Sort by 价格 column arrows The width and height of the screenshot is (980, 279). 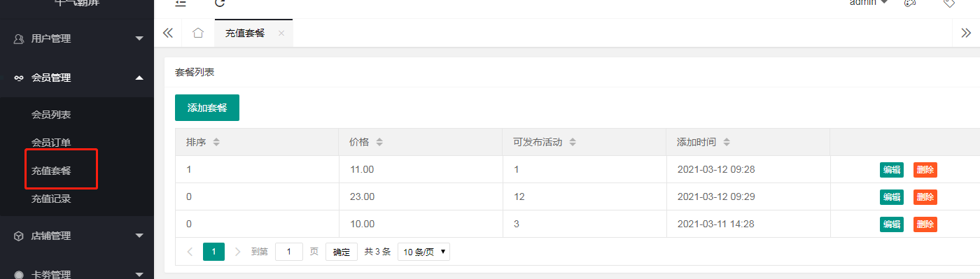click(x=379, y=142)
